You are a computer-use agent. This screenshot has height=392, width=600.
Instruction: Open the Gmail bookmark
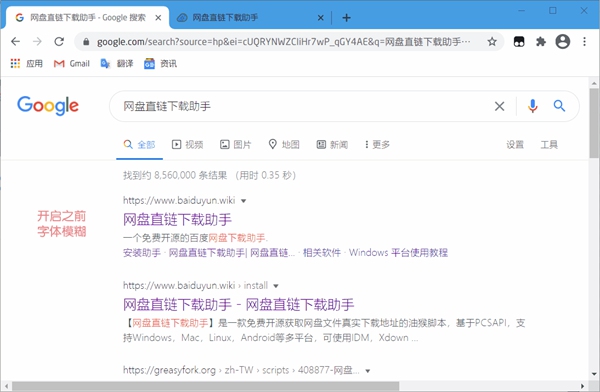[x=72, y=64]
